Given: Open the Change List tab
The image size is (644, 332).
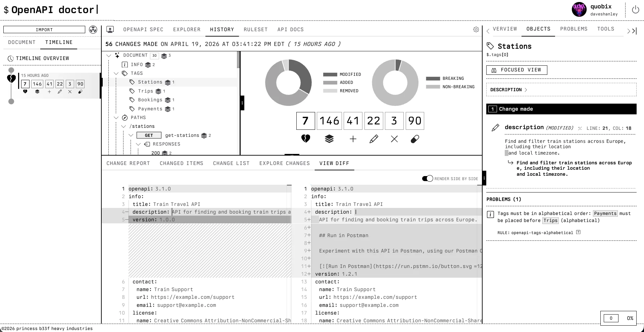Looking at the screenshot, I should tap(231, 163).
